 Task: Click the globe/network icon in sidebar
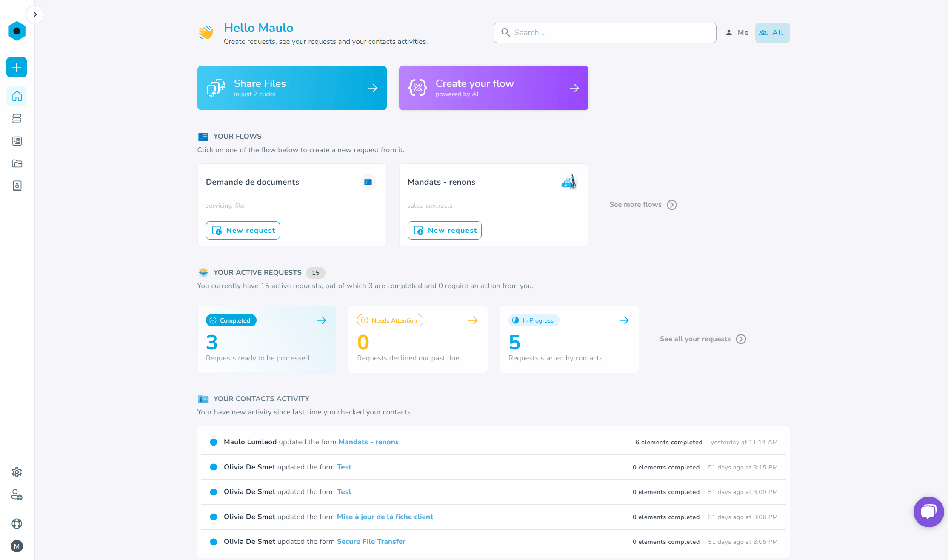(17, 523)
